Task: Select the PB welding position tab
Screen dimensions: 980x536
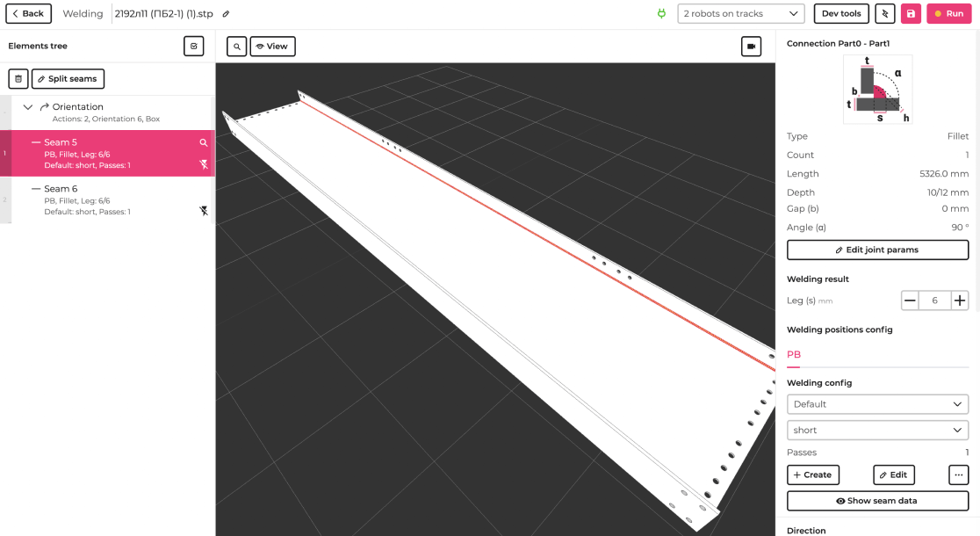Action: click(x=793, y=354)
